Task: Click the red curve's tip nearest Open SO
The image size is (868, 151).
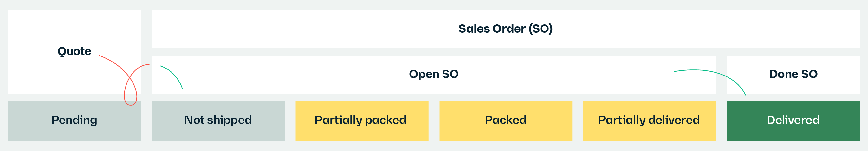Action: point(149,64)
